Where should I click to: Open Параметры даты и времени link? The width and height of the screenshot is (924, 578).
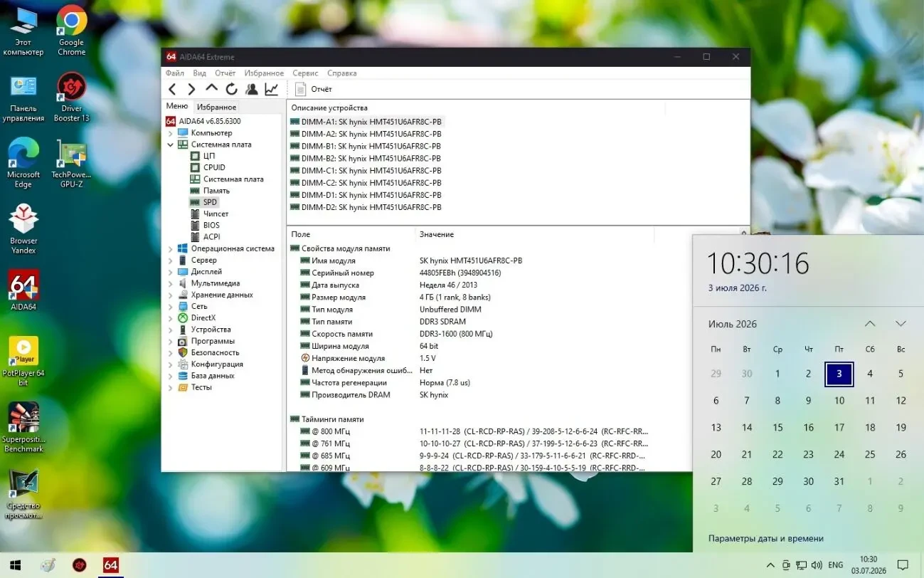766,538
